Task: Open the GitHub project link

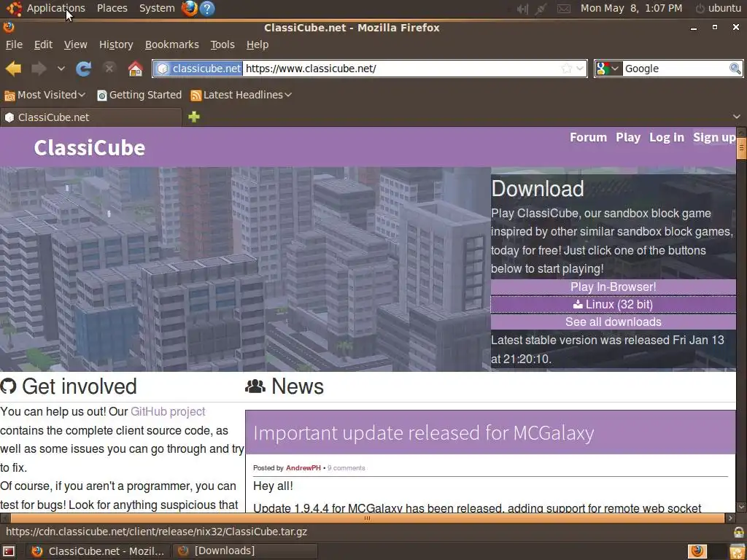Action: (168, 411)
